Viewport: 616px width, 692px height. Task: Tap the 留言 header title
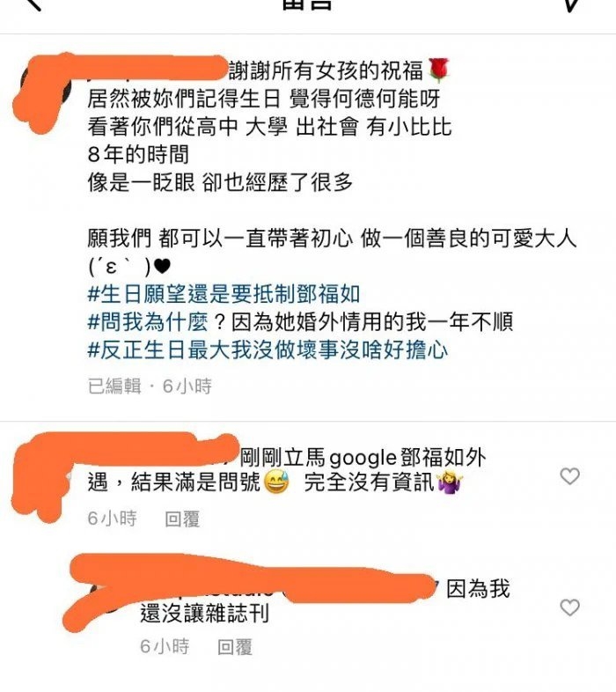[x=307, y=4]
